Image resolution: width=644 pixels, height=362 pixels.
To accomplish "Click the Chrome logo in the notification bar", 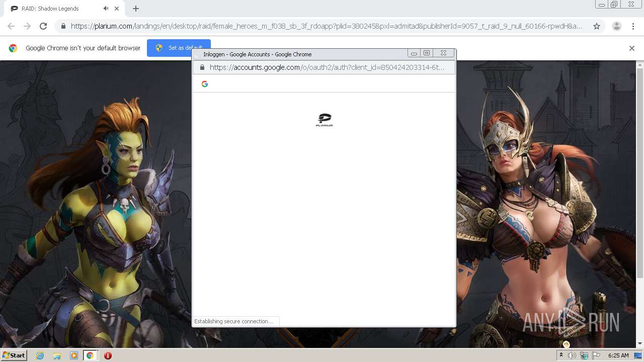I will coord(13,48).
